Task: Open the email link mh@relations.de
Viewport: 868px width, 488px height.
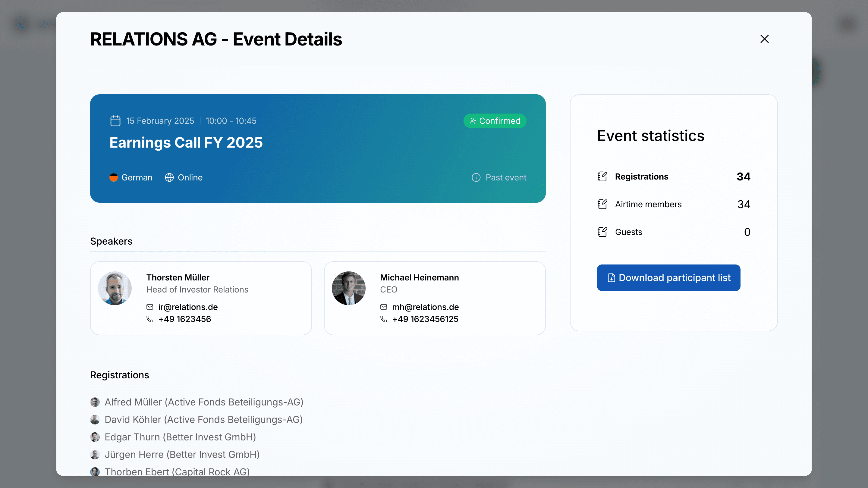Action: pos(425,307)
